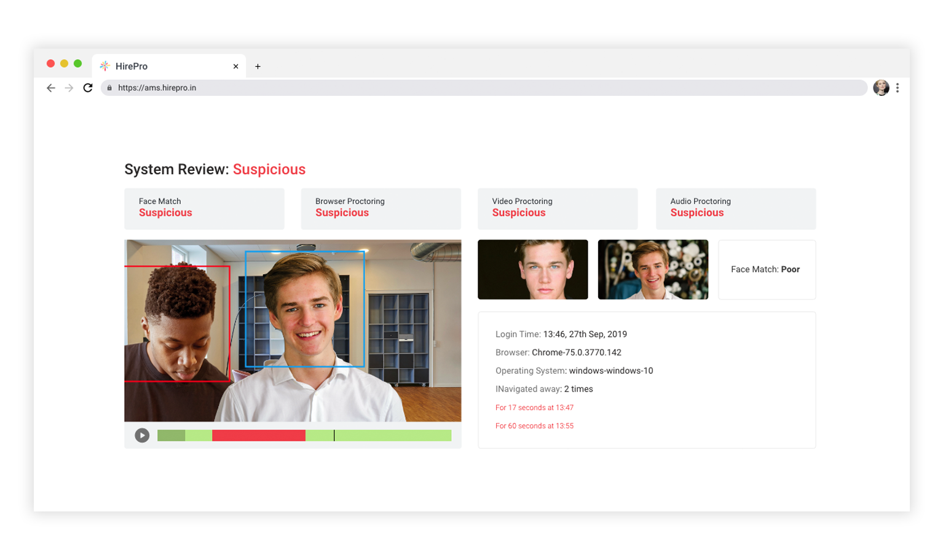This screenshot has height=560, width=943.
Task: Click the HirePro logo icon in the browser tab
Action: (x=105, y=66)
